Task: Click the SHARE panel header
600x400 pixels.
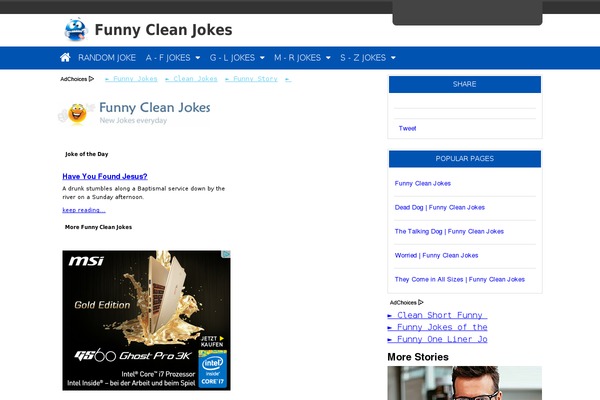Action: [x=465, y=84]
